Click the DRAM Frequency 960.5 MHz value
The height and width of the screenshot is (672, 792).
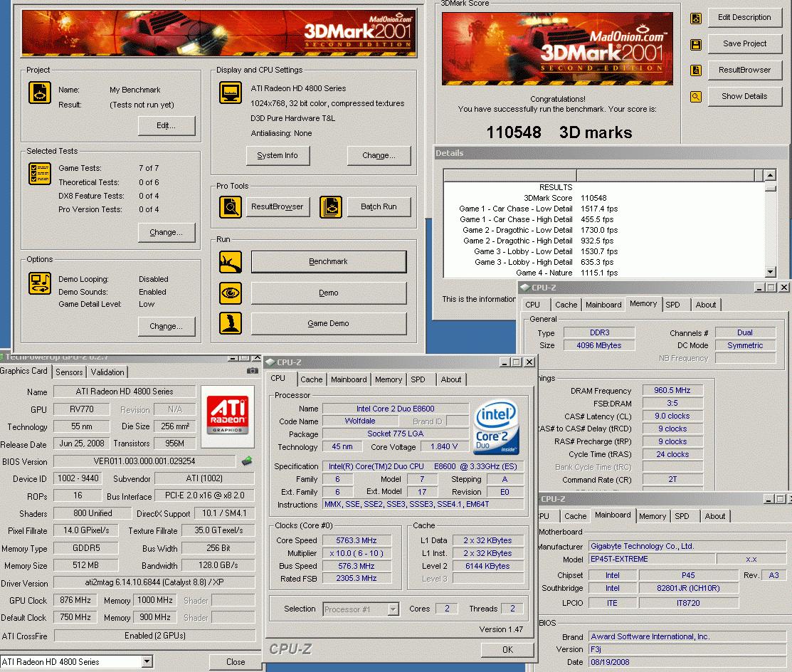coord(672,390)
